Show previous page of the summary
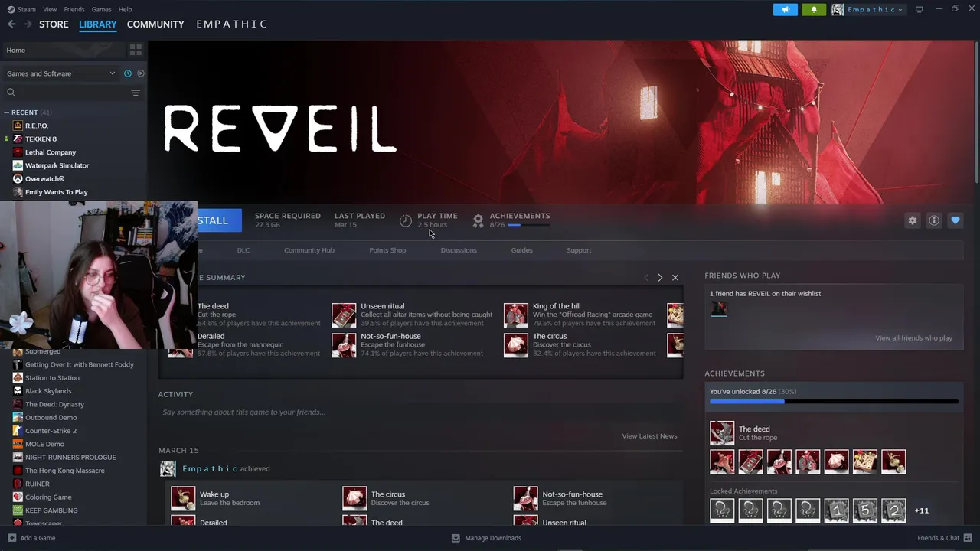 coord(646,278)
